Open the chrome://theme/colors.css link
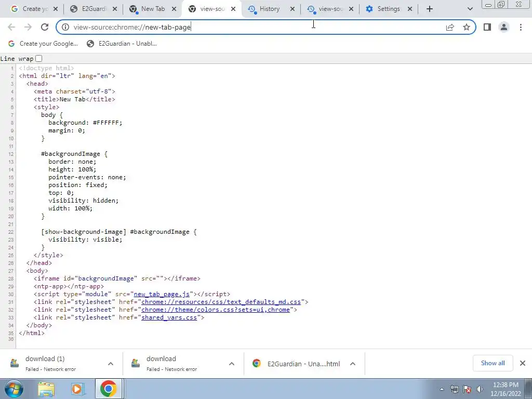The image size is (532, 399). click(x=216, y=310)
